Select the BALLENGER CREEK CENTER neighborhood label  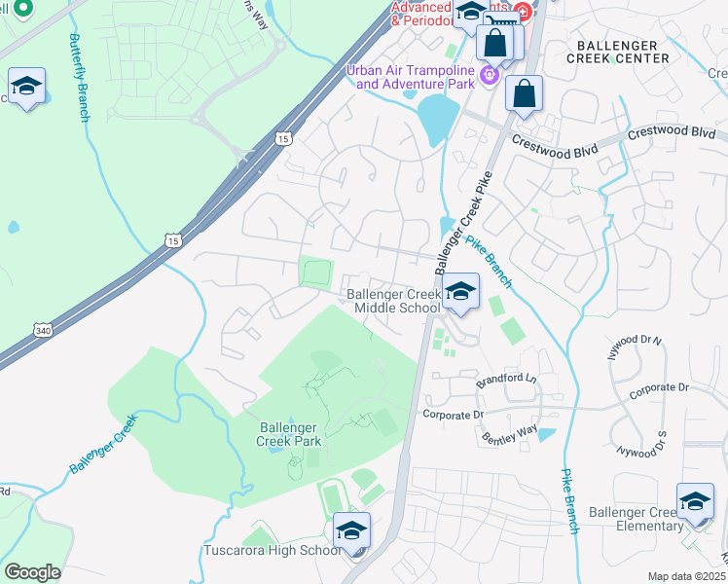[x=617, y=52]
